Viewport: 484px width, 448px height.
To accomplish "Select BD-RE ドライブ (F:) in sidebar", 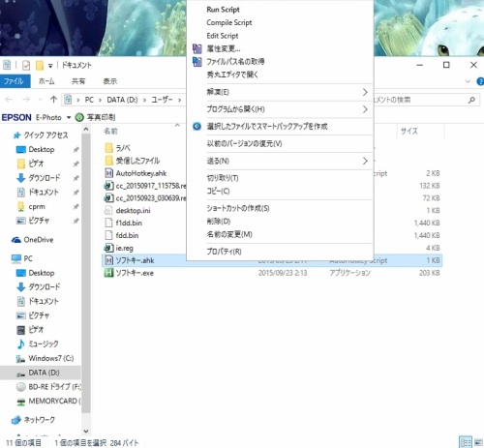I will click(x=48, y=387).
